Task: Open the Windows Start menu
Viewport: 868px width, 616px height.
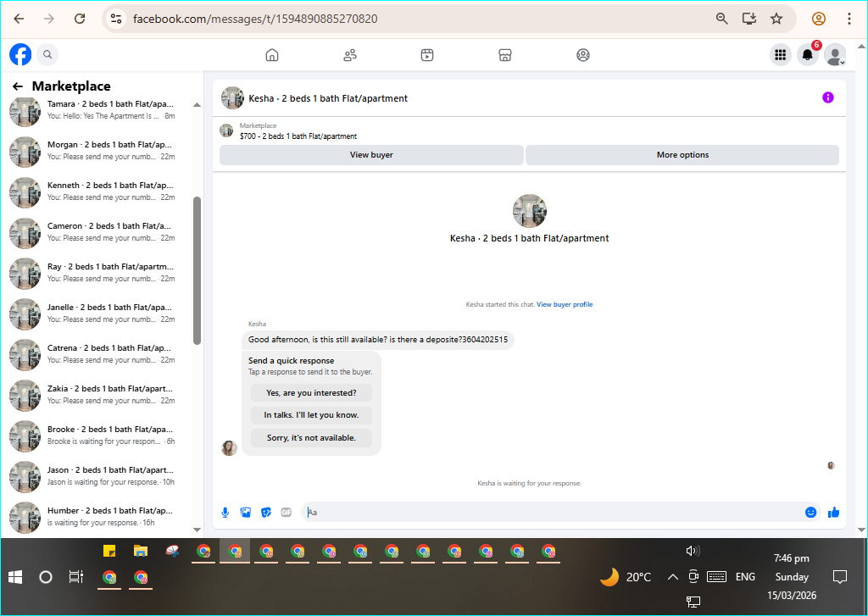Action: [15, 577]
